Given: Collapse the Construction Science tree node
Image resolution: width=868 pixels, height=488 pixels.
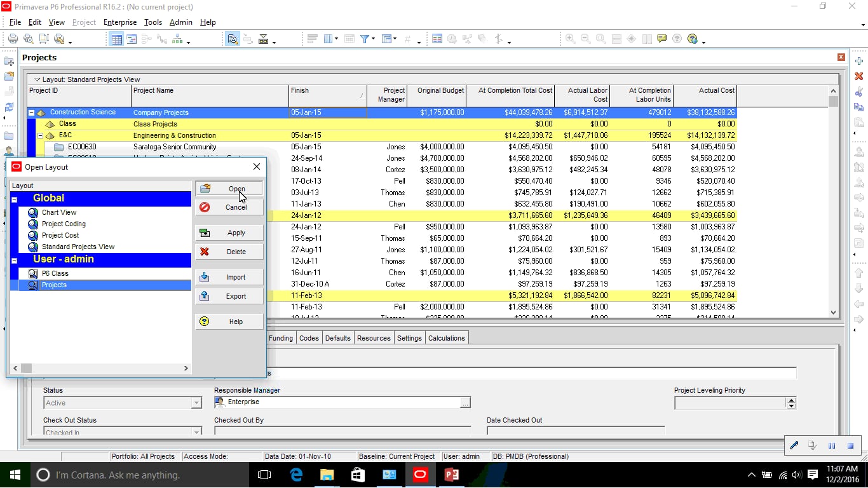Looking at the screenshot, I should click(32, 112).
